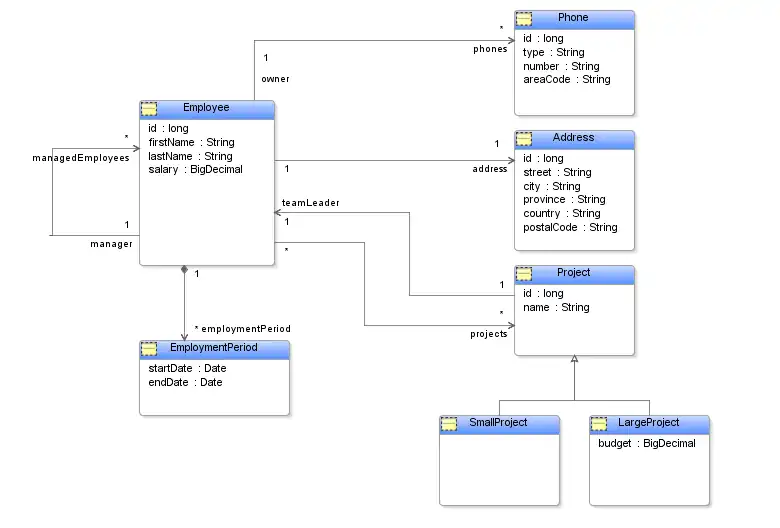Select the salary : BigDecimal attribute
Viewport: 780px width, 528px height.
click(195, 170)
